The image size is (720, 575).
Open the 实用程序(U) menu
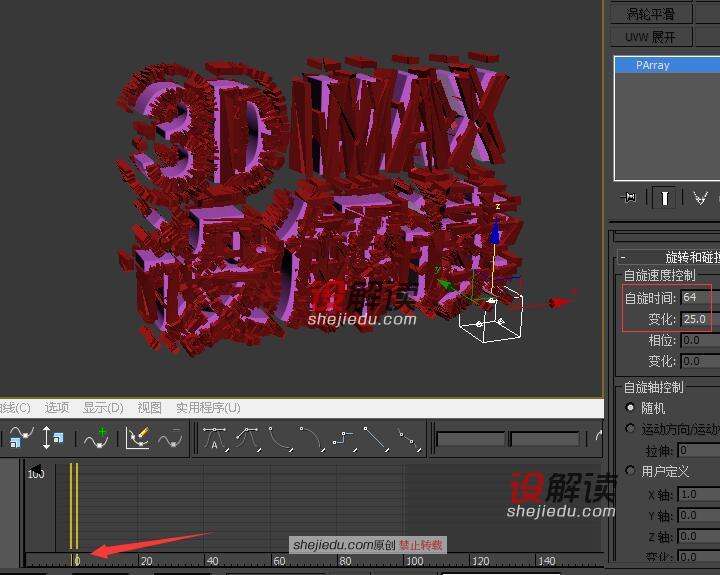[x=208, y=407]
